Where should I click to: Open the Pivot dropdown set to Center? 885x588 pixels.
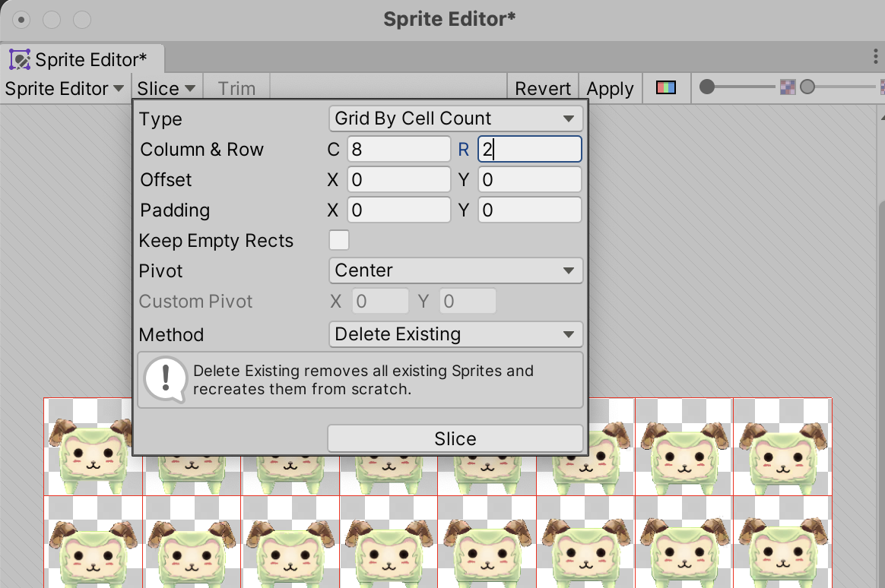pyautogui.click(x=455, y=270)
